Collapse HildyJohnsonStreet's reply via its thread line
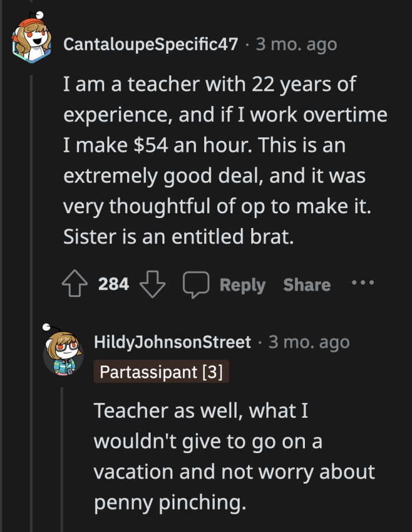Viewport: 412px width, 532px height. pos(63,460)
